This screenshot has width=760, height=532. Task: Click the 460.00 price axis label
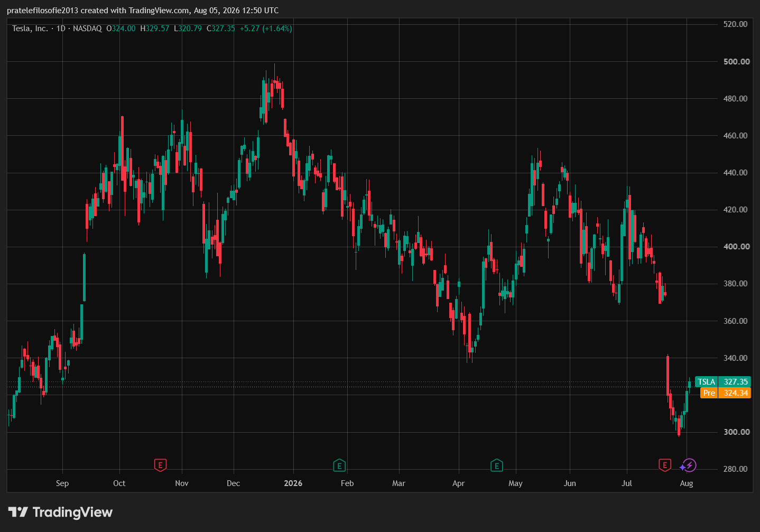(736, 135)
